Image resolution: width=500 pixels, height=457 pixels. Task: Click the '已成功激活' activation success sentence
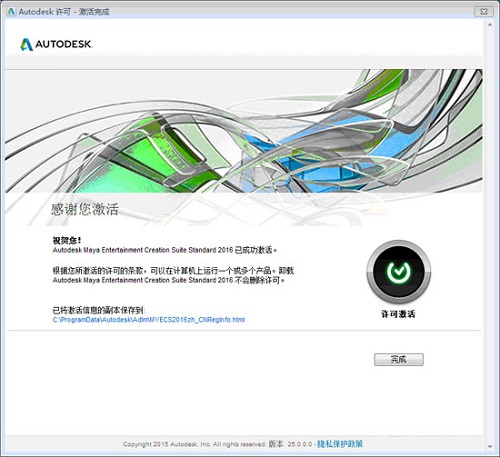165,250
